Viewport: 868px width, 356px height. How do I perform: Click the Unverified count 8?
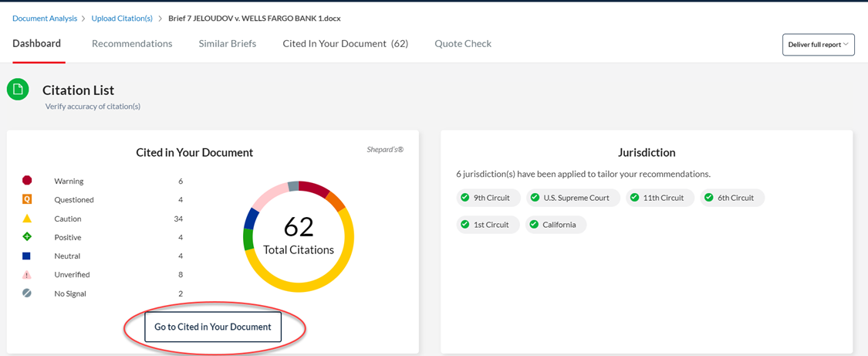tap(181, 275)
